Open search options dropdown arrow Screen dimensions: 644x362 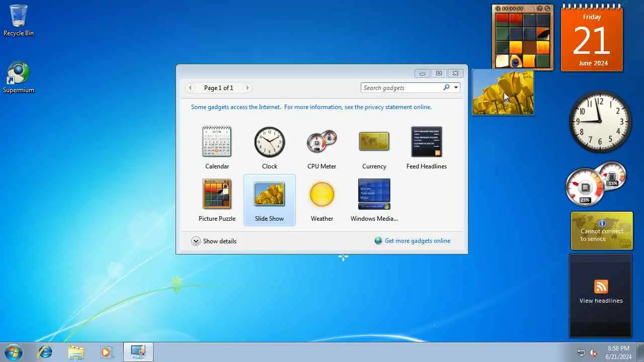pyautogui.click(x=456, y=87)
